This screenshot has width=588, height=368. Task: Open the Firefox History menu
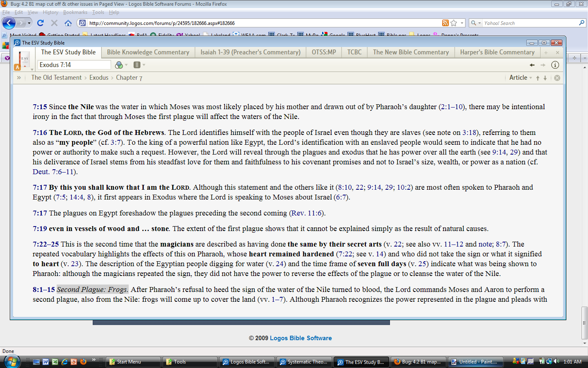[51, 12]
